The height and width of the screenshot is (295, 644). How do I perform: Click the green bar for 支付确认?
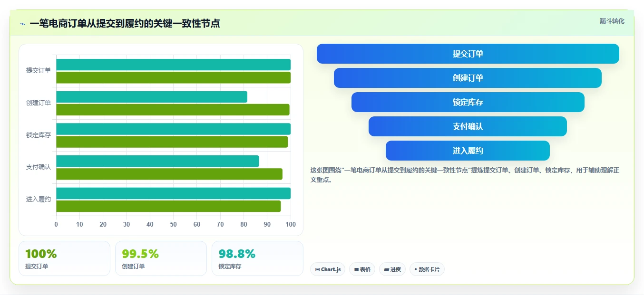(x=169, y=174)
